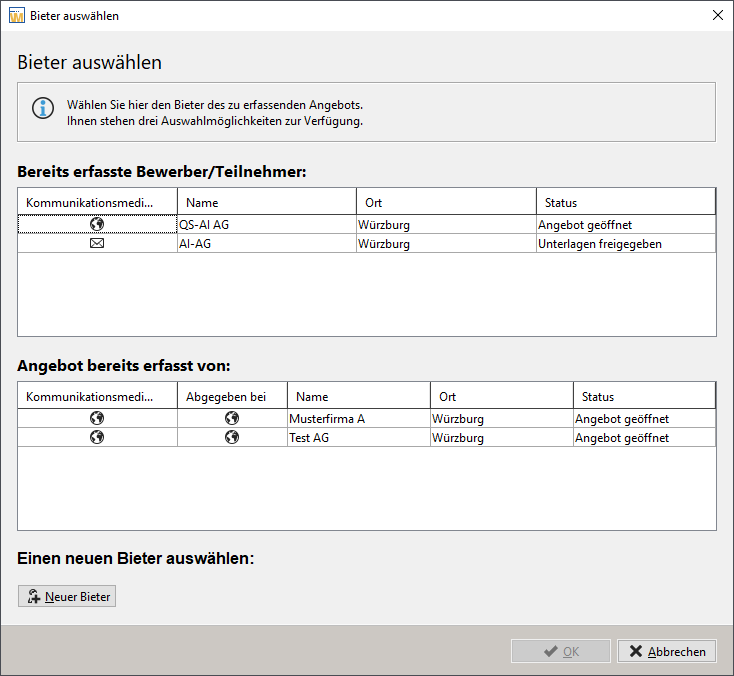Click the app icon in title bar

point(16,15)
